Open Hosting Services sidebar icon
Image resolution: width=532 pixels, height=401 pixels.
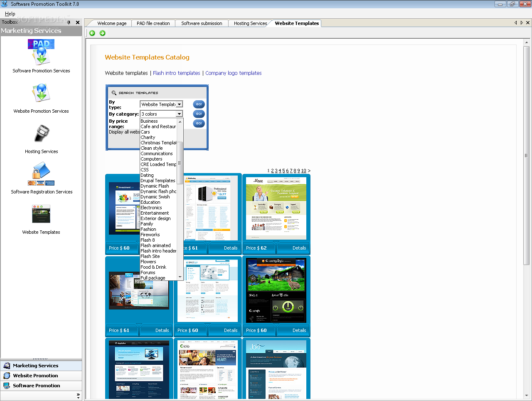click(41, 134)
